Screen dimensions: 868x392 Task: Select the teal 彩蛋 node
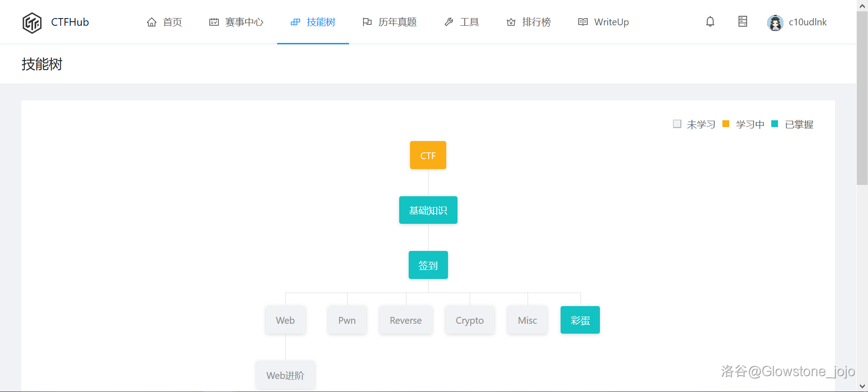[x=580, y=320]
